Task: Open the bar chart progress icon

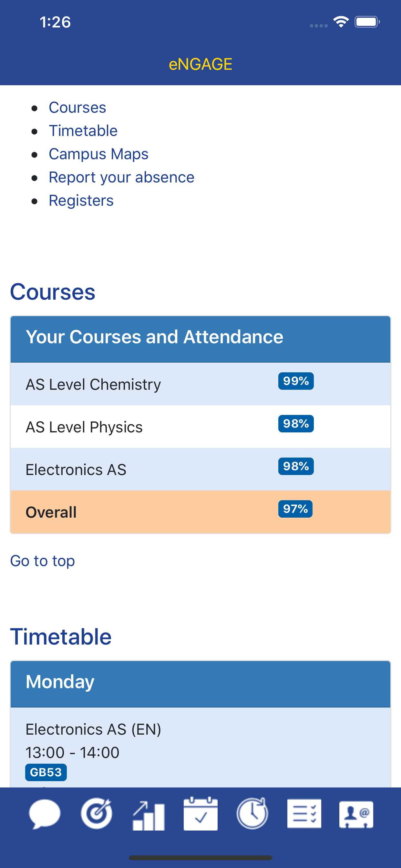Action: 149,815
